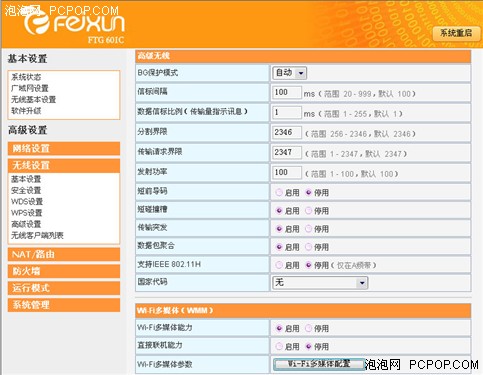The width and height of the screenshot is (483, 375).
Task: Click the 发射功率 input field
Action: (287, 172)
